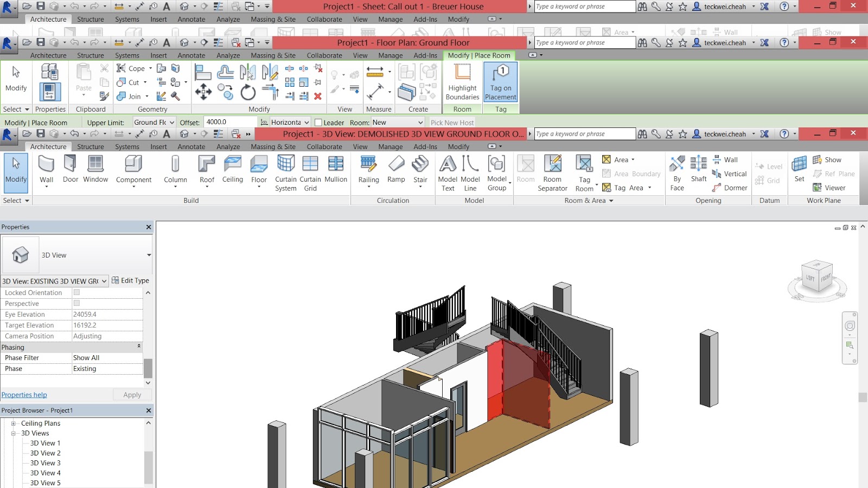Choose the Stair tool
Viewport: 868px width, 488px height.
tap(420, 171)
